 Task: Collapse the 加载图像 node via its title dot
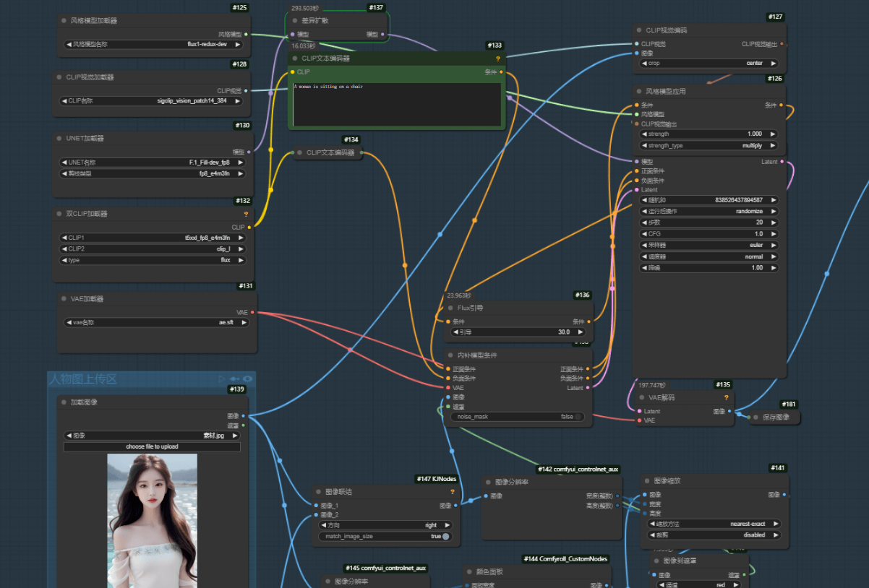64,402
